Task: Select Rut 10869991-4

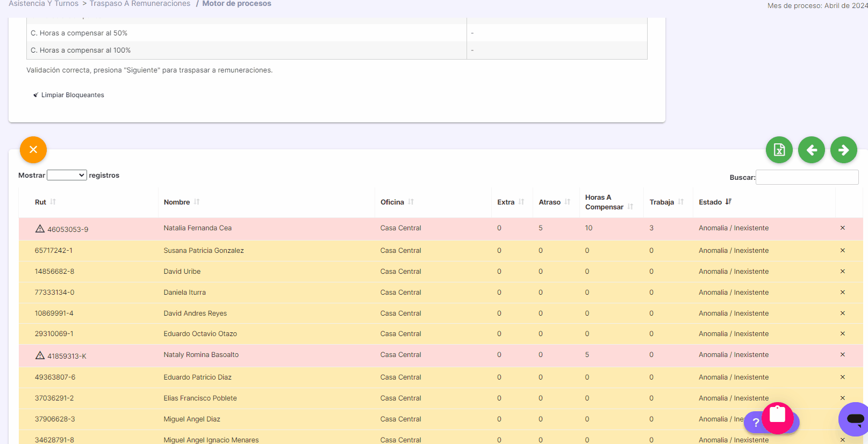Action: [x=54, y=314]
